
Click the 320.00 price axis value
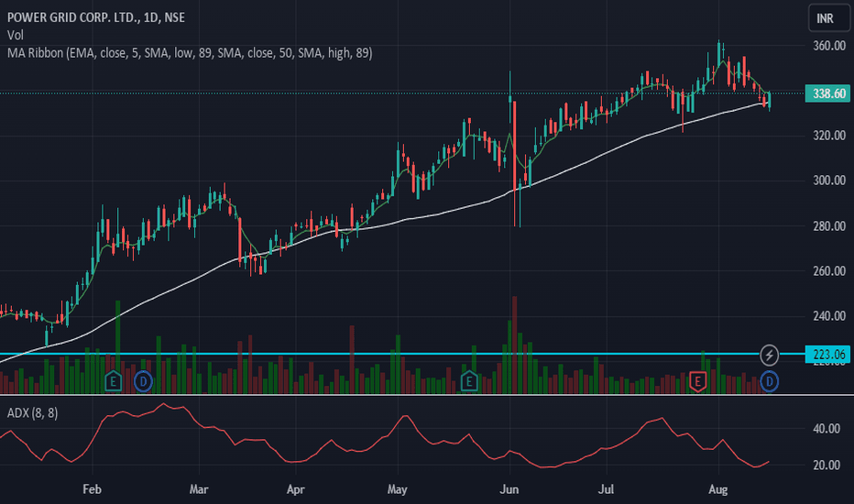(829, 135)
